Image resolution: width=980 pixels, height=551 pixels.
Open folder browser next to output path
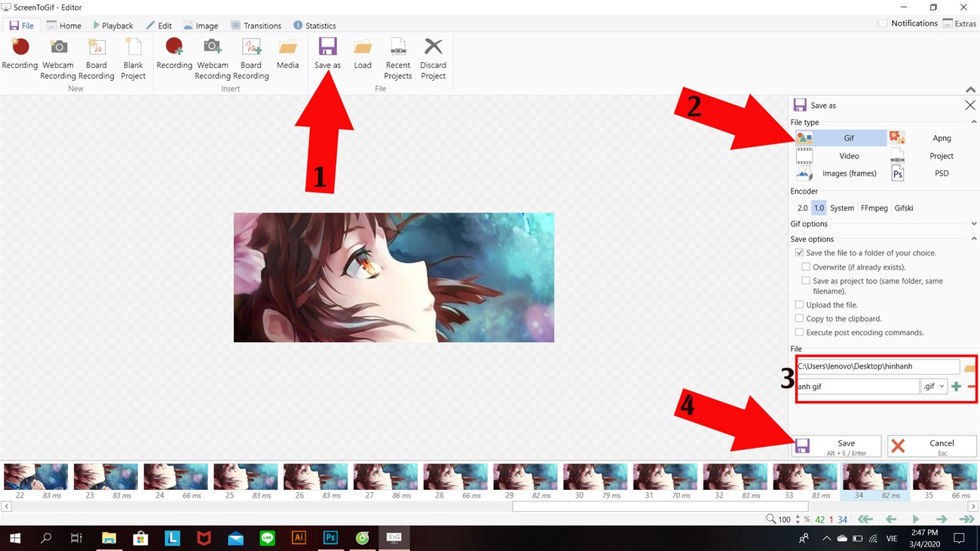pyautogui.click(x=969, y=367)
